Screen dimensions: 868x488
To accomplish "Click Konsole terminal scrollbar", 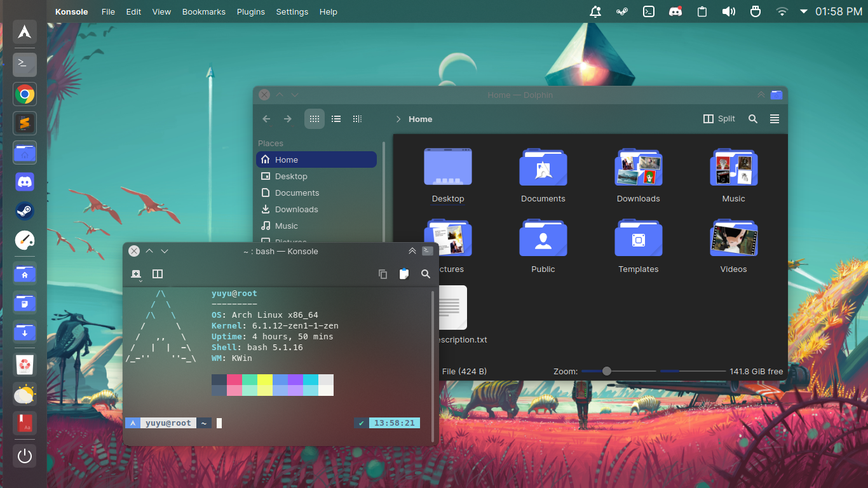I will (433, 366).
